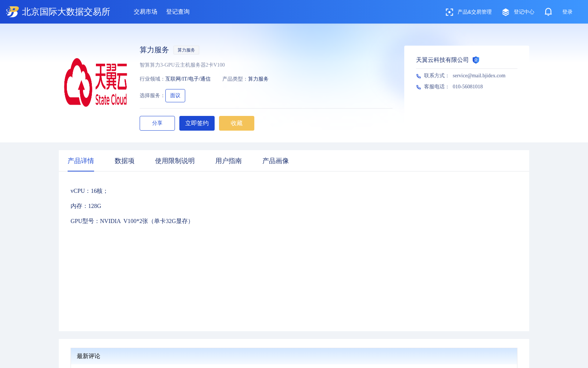Switch to the 数据项 tab

(125, 161)
